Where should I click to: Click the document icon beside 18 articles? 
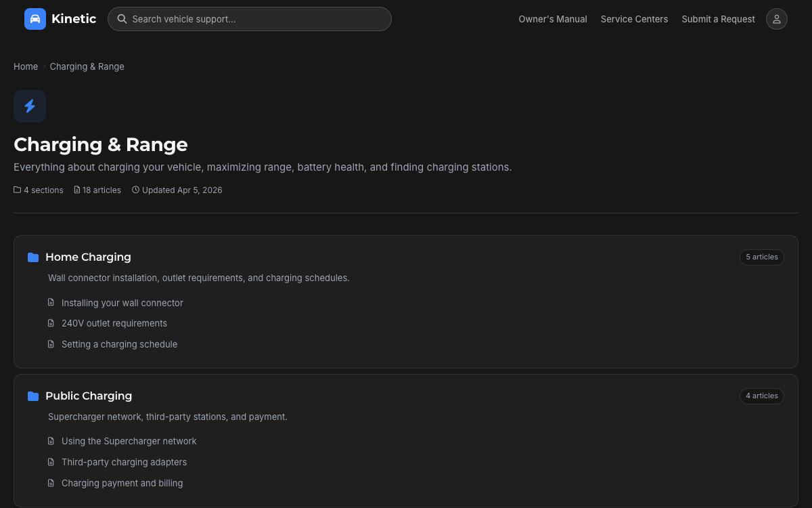77,190
